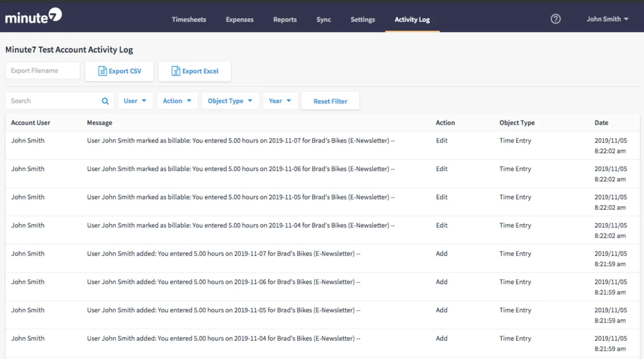Open the Reports tab
The image size is (644, 359).
(x=284, y=19)
